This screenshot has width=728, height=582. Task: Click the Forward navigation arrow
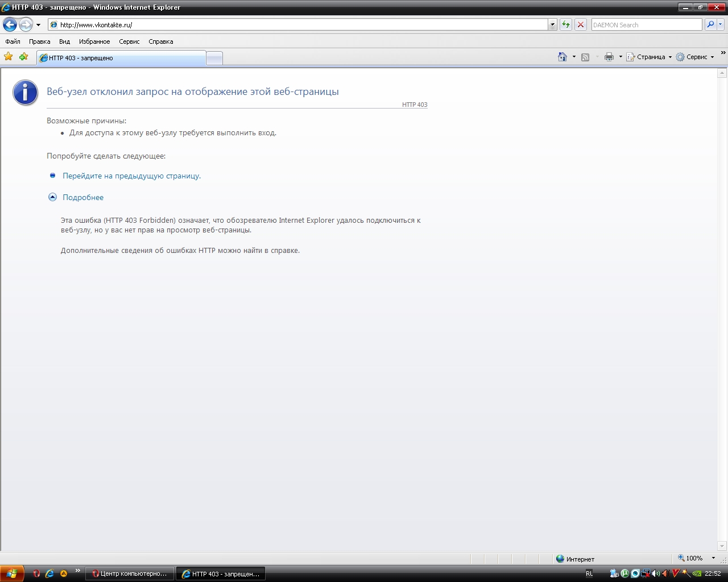(x=26, y=24)
